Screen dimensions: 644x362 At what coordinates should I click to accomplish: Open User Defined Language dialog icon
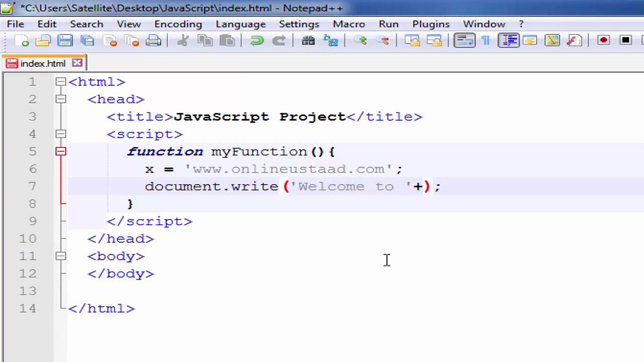530,41
